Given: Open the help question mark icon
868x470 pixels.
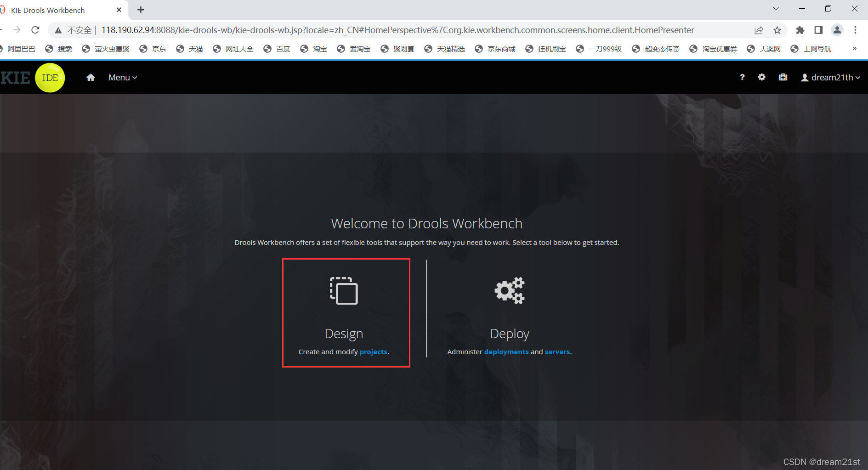Looking at the screenshot, I should (x=742, y=77).
